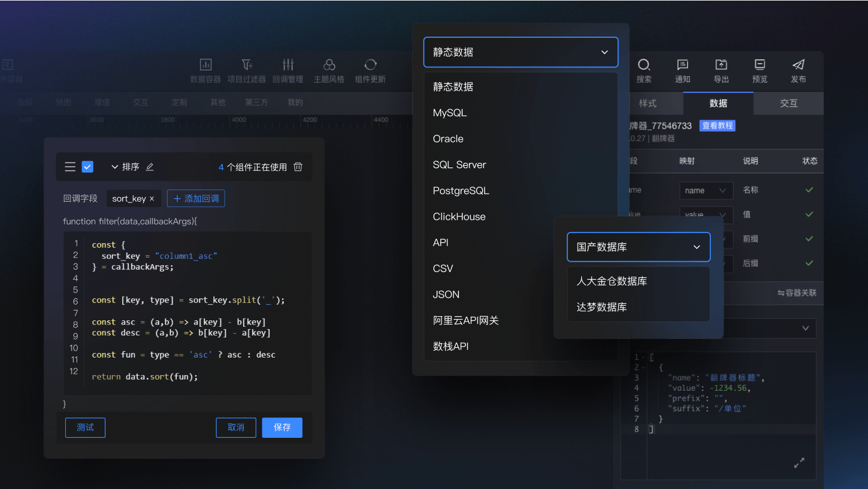Select the 定制 component category tab
Screen dimensions: 868x489
(x=180, y=102)
